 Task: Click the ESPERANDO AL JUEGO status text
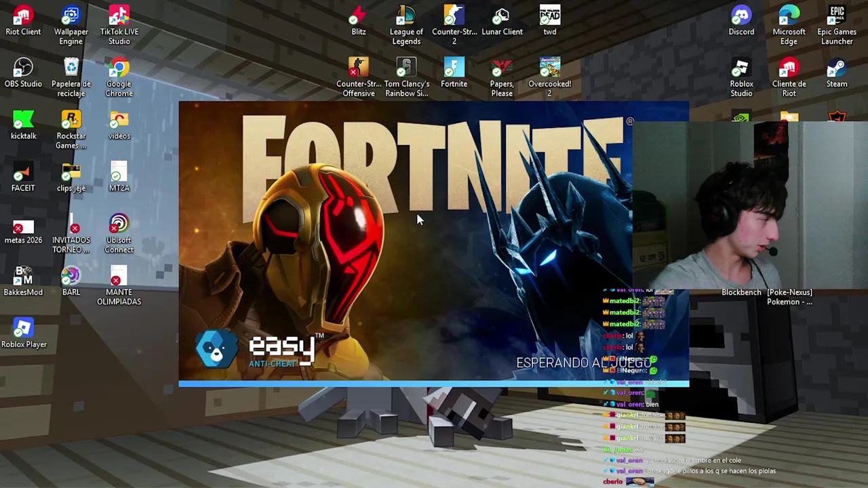584,363
